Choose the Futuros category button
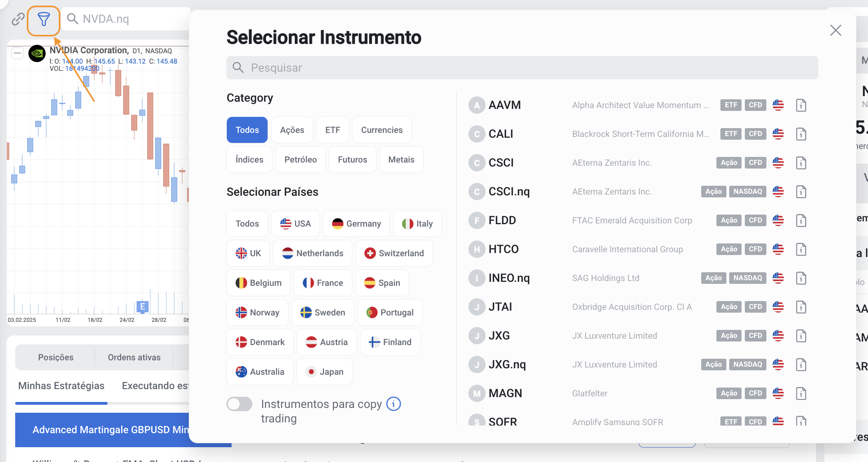The width and height of the screenshot is (868, 462). click(x=352, y=160)
